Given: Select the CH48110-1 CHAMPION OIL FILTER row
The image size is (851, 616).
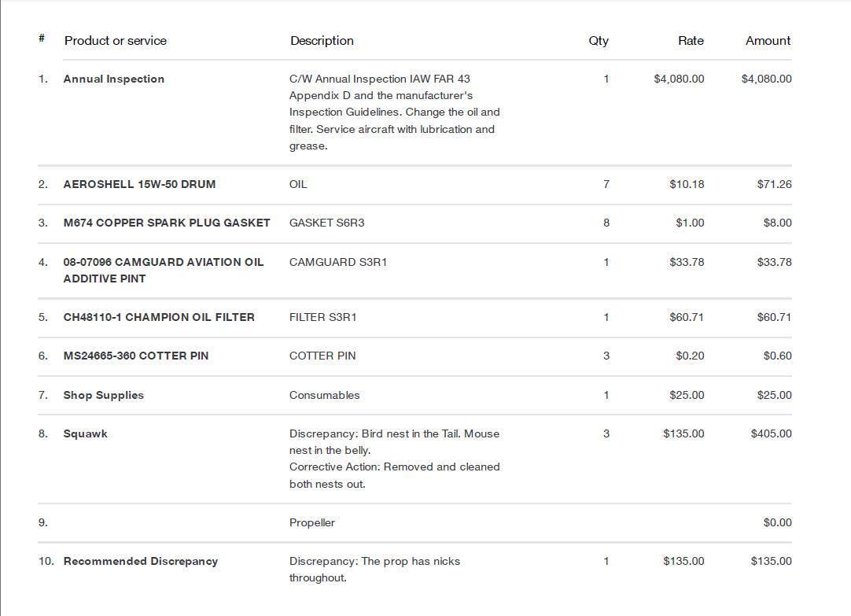Looking at the screenshot, I should pyautogui.click(x=414, y=317).
